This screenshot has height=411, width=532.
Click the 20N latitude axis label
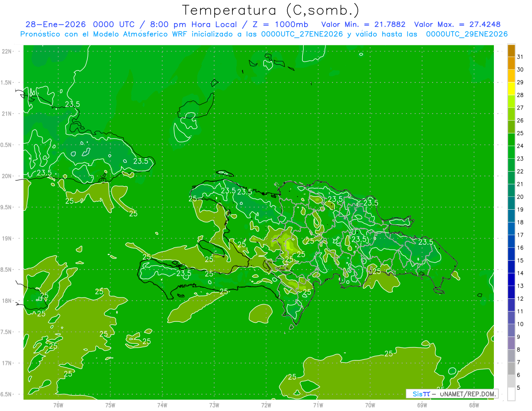(x=7, y=176)
